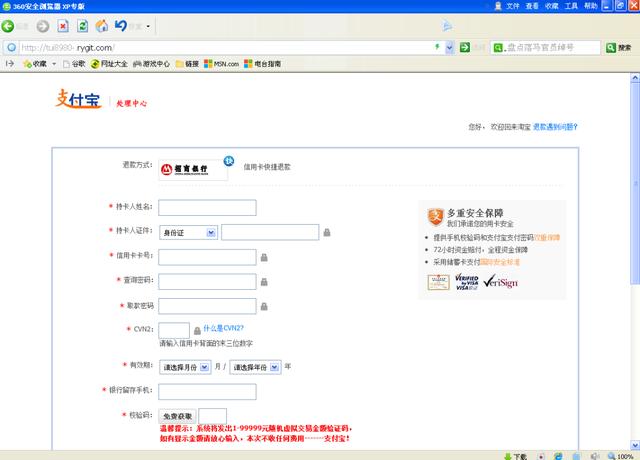Expand the small arrow beside the undo icon
The image size is (640, 460).
[148, 27]
